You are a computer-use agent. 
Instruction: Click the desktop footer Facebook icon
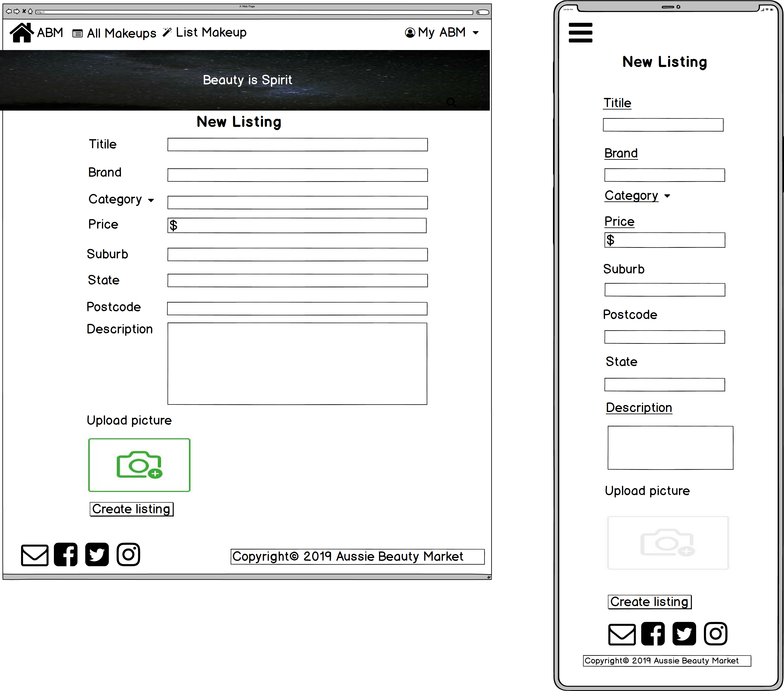pyautogui.click(x=65, y=554)
